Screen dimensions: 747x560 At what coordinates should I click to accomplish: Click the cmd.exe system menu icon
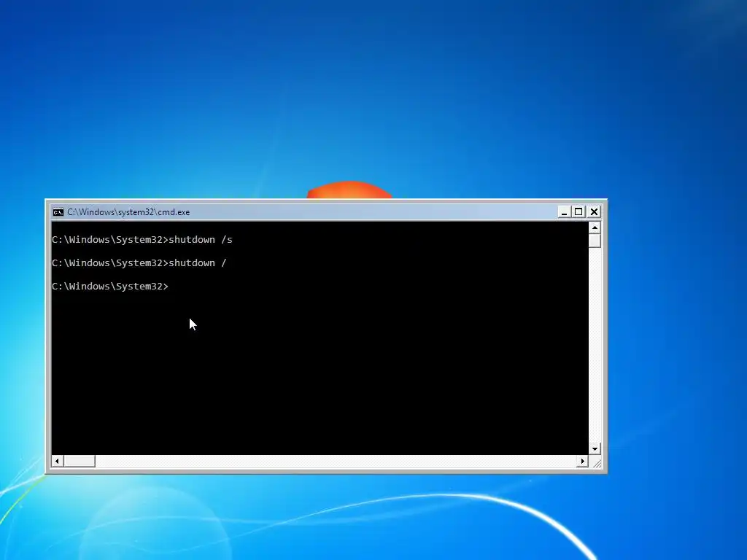(58, 212)
